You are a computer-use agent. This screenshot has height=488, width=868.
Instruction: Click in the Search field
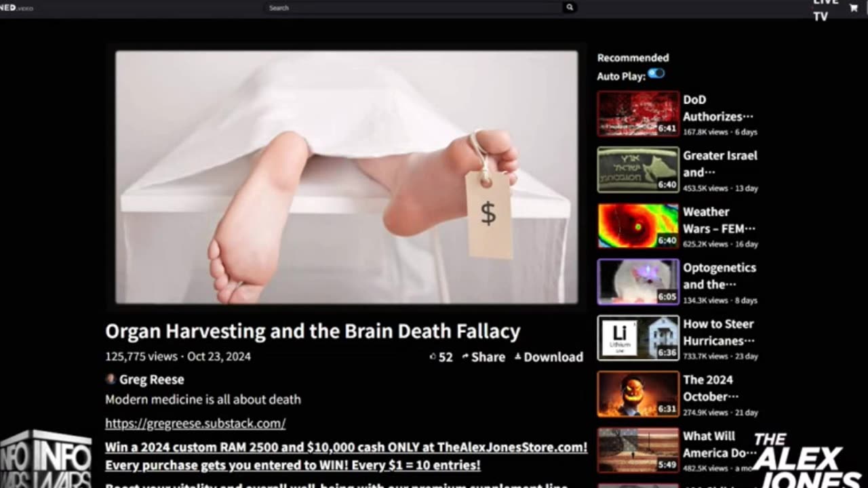[414, 7]
